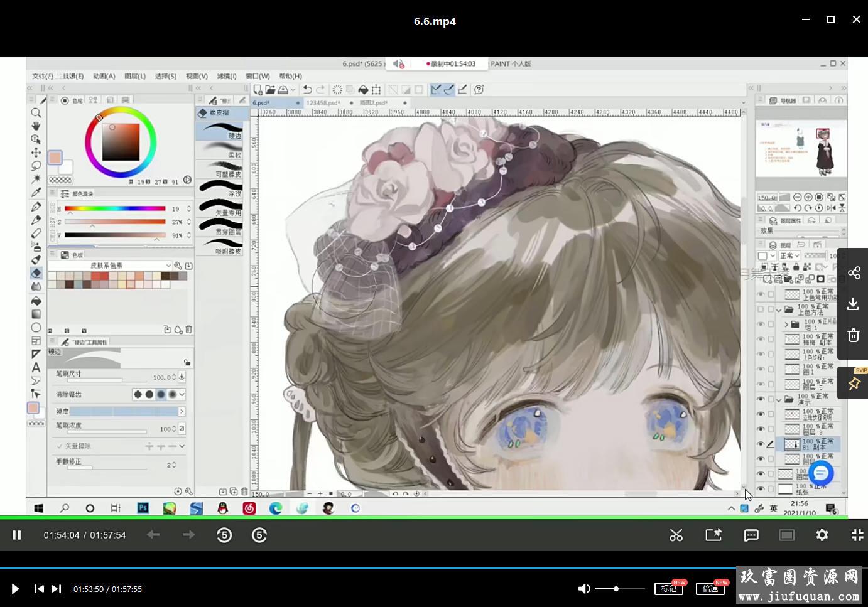The height and width of the screenshot is (607, 868).
Task: Choose the Eyedropper tool
Action: click(36, 193)
